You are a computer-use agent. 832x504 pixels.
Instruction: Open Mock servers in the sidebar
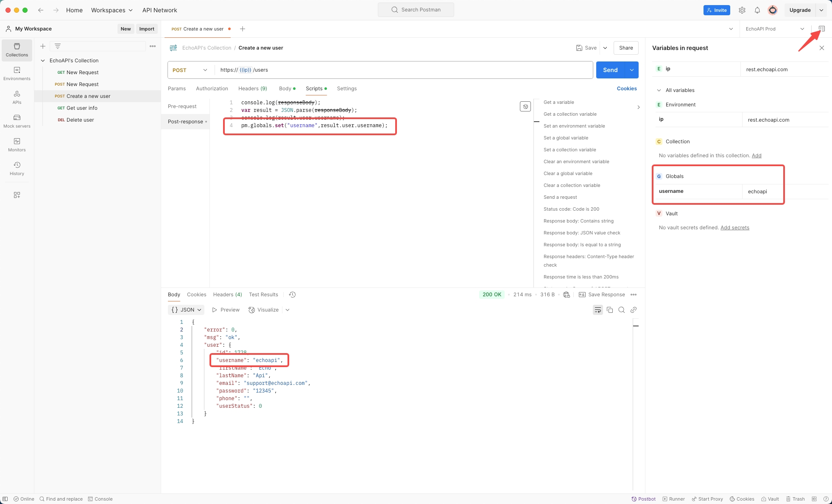click(17, 121)
